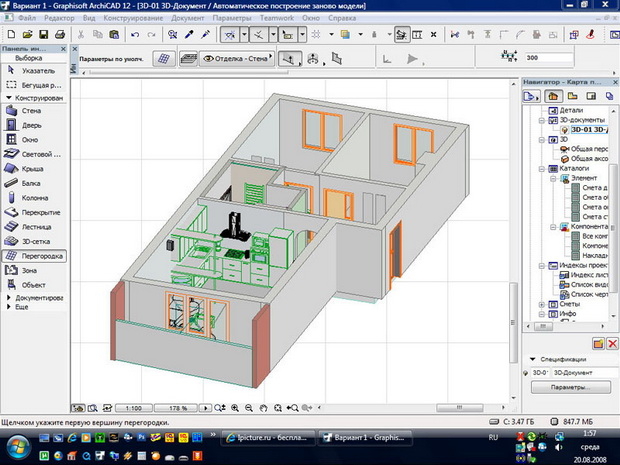Expand the Документирование toolbox group
The height and width of the screenshot is (465, 620).
coord(8,298)
